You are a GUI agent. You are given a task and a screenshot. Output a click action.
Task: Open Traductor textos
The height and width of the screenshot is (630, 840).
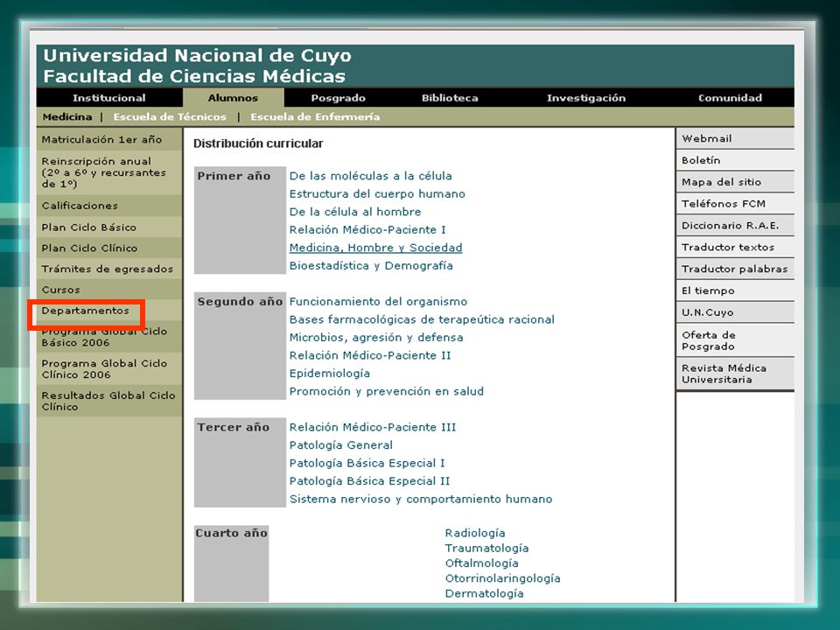coord(736,247)
